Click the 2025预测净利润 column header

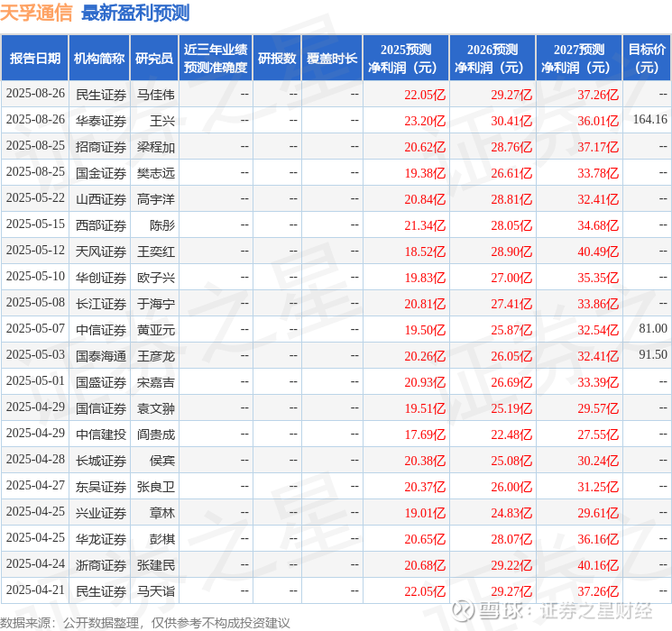(x=406, y=59)
